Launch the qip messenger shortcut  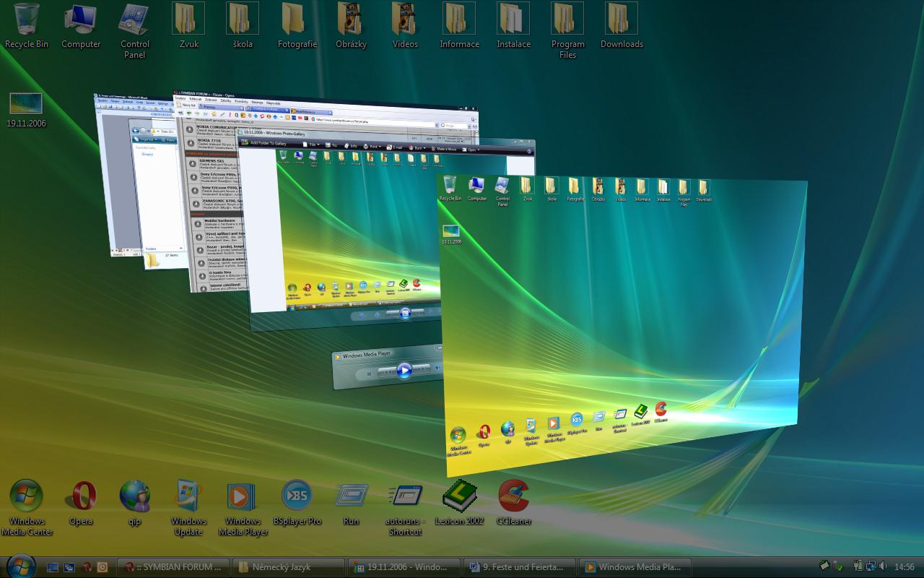tap(135, 503)
